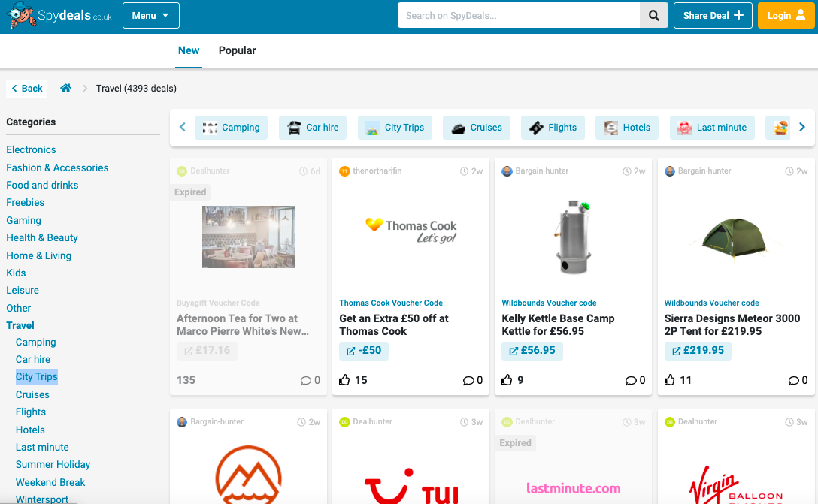Image resolution: width=818 pixels, height=504 pixels.
Task: Open Freebies sidebar category
Action: (x=25, y=202)
